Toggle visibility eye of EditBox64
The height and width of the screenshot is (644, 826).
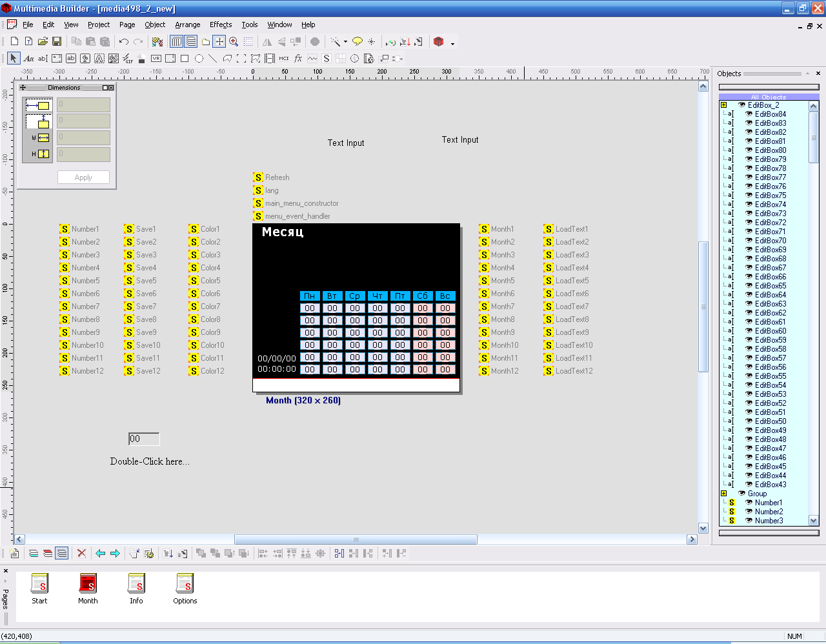click(749, 295)
